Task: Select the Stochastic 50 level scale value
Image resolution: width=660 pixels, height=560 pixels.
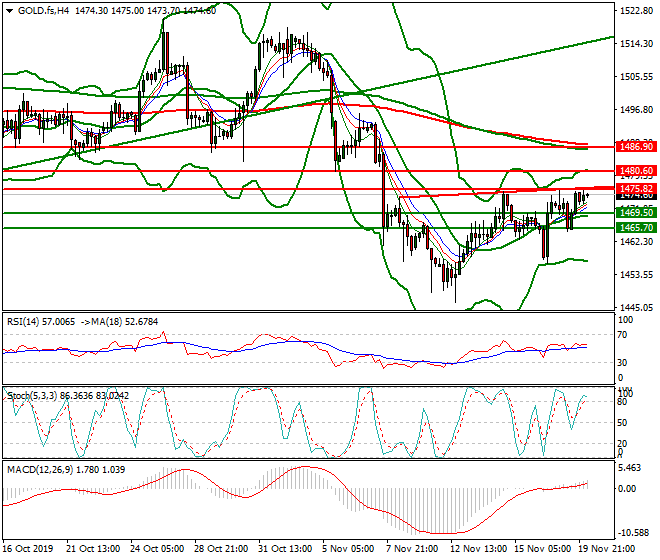Action: (622, 423)
